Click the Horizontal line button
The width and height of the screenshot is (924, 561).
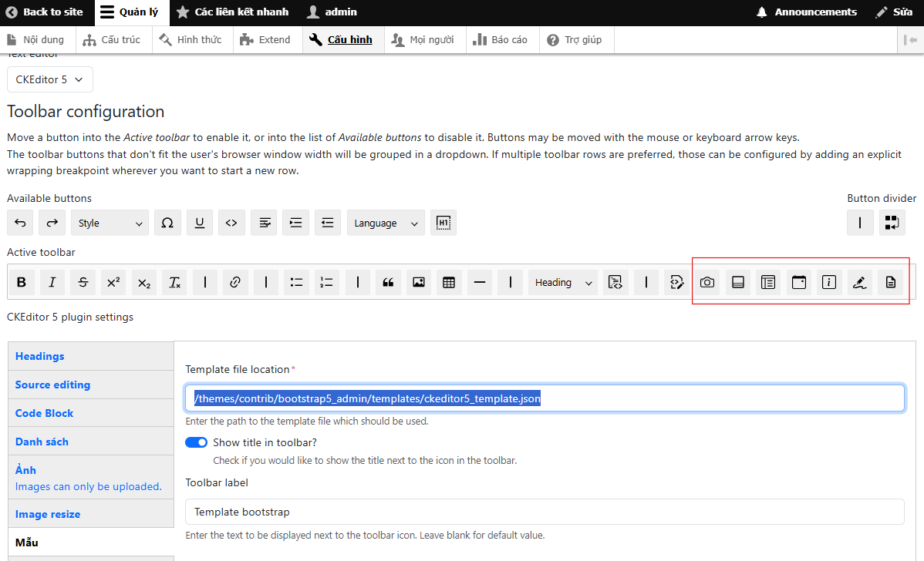tap(480, 283)
